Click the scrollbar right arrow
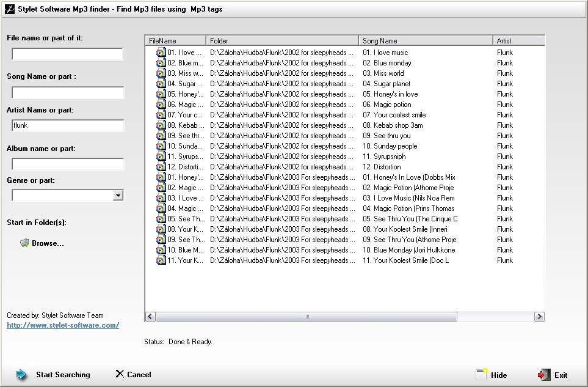This screenshot has width=588, height=387. click(539, 317)
